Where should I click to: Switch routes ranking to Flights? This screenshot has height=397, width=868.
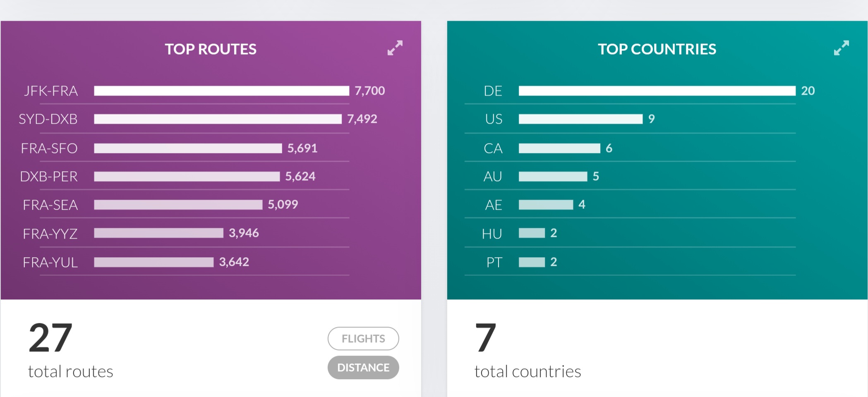363,339
